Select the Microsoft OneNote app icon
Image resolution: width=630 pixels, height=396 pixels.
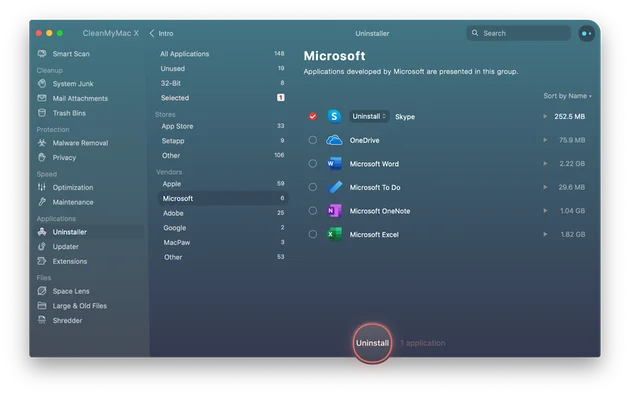[334, 210]
